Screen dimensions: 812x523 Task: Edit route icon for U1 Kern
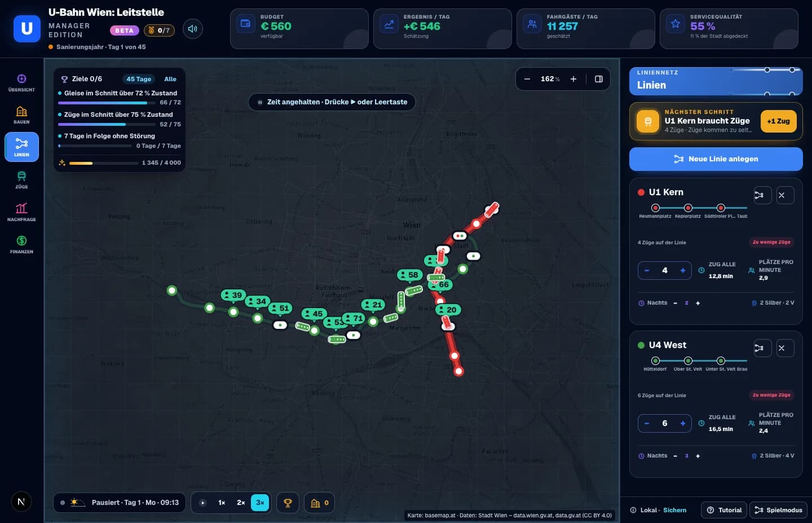click(759, 195)
